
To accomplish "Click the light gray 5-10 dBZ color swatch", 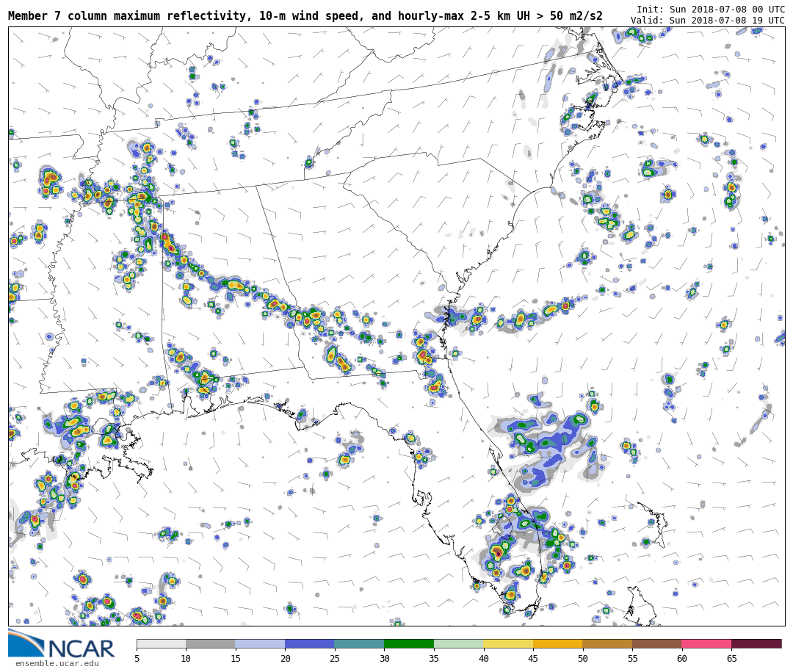I will click(162, 643).
